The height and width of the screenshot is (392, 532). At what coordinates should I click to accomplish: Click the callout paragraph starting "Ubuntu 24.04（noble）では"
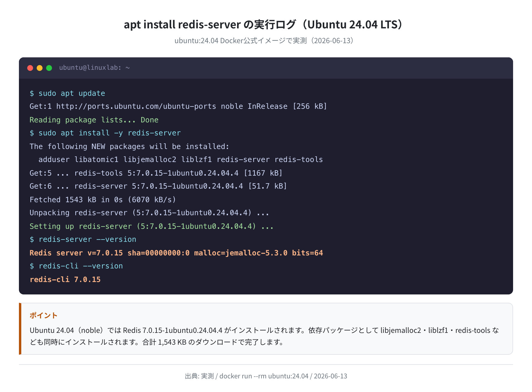point(264,336)
